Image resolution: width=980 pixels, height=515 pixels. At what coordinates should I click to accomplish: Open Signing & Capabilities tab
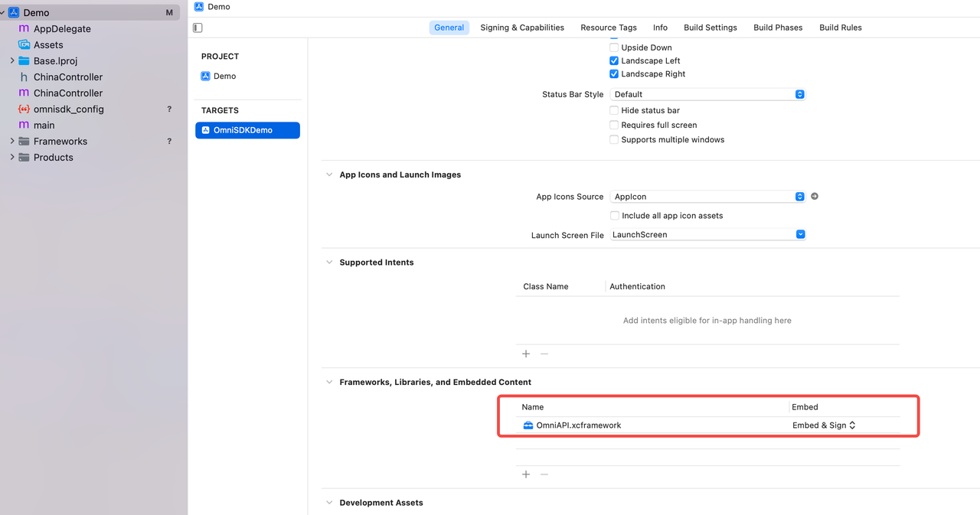522,28
